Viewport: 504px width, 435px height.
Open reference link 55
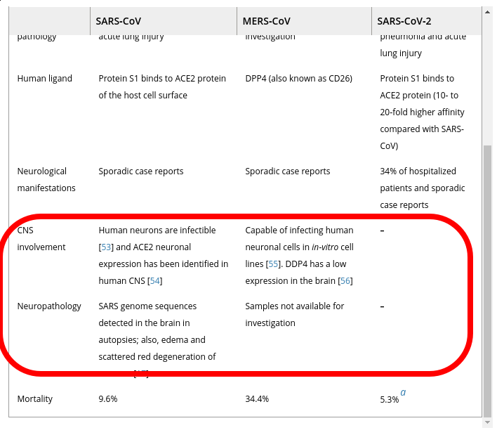click(x=273, y=264)
